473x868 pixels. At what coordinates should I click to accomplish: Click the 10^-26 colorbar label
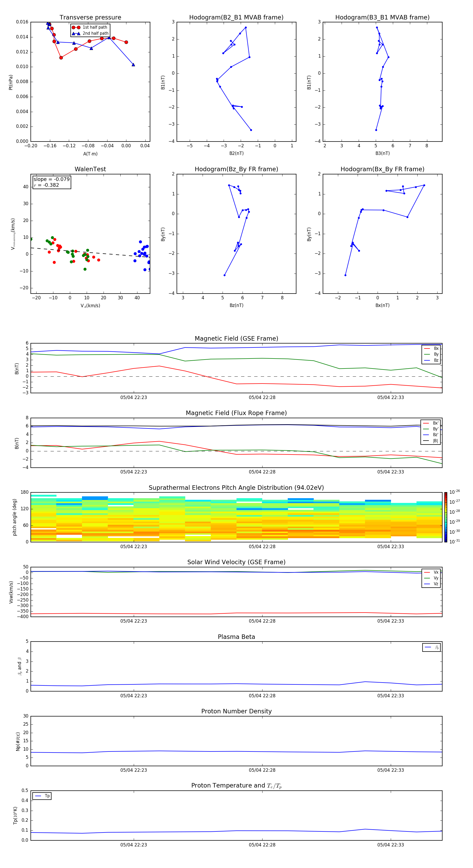tap(455, 492)
